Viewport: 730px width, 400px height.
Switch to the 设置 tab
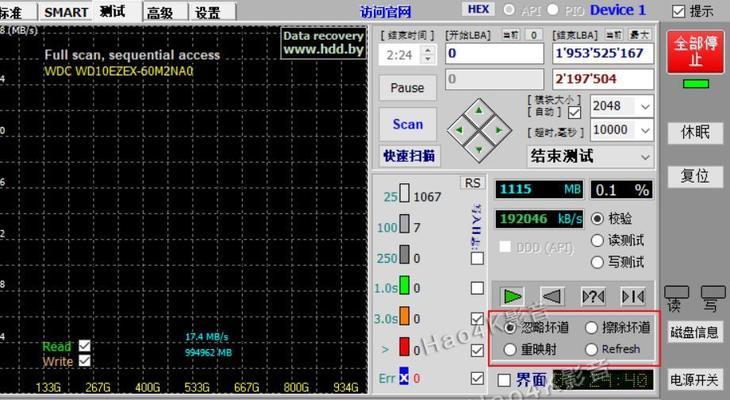208,13
